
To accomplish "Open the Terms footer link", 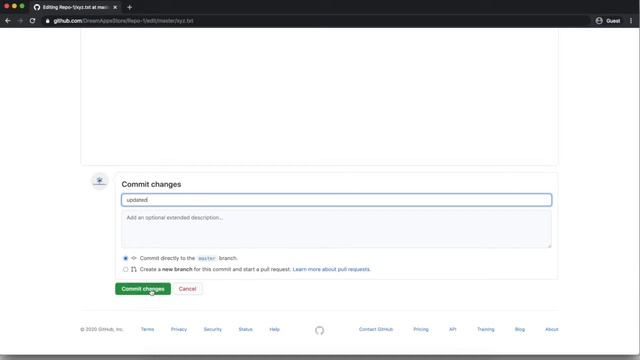I will click(147, 329).
